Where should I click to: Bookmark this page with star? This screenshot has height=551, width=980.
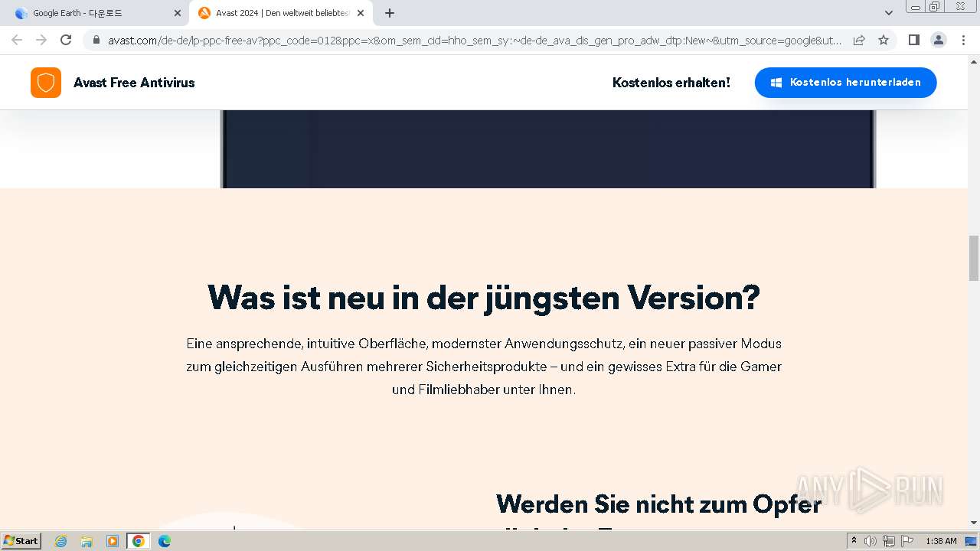pyautogui.click(x=884, y=40)
